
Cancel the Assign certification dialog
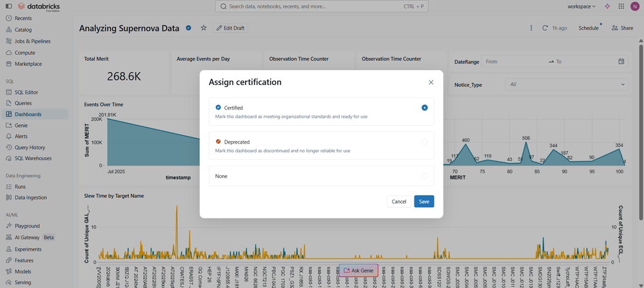pos(399,202)
